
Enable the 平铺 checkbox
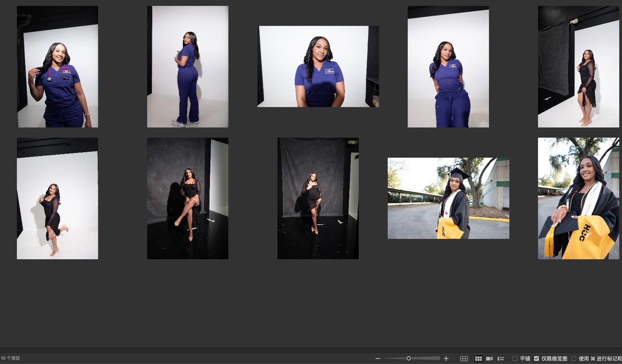[515, 359]
